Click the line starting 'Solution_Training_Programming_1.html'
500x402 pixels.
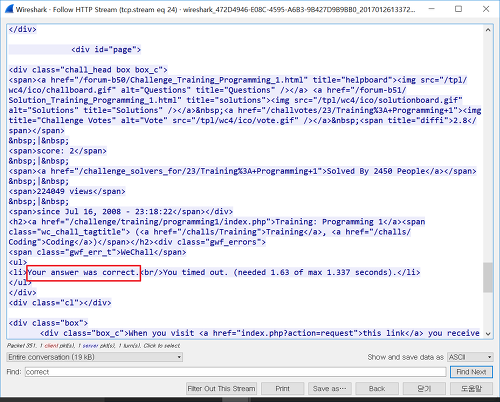(x=236, y=100)
